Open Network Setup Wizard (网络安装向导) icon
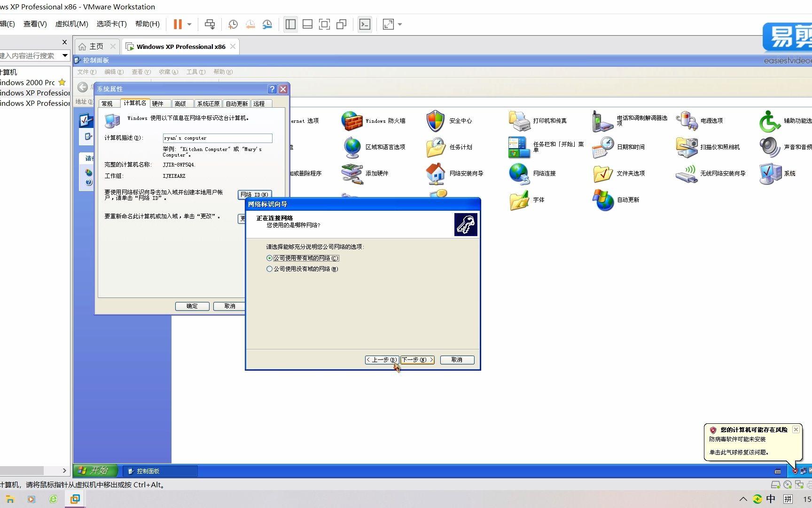This screenshot has height=508, width=812. coord(435,174)
